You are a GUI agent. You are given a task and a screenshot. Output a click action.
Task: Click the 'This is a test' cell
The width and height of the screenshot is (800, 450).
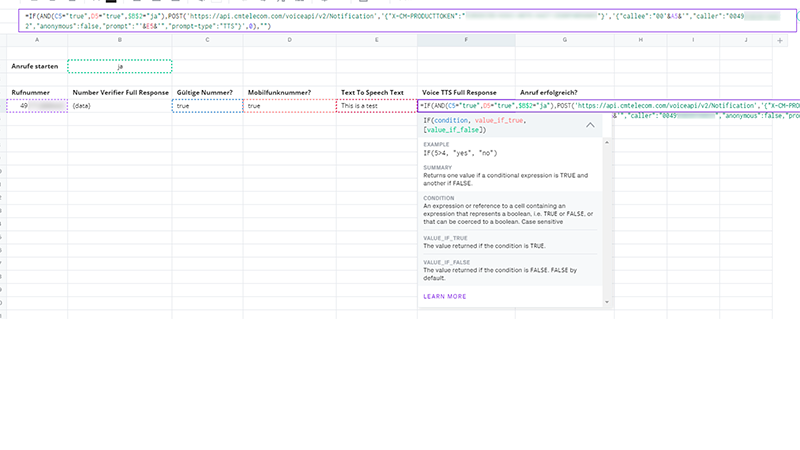pos(376,105)
